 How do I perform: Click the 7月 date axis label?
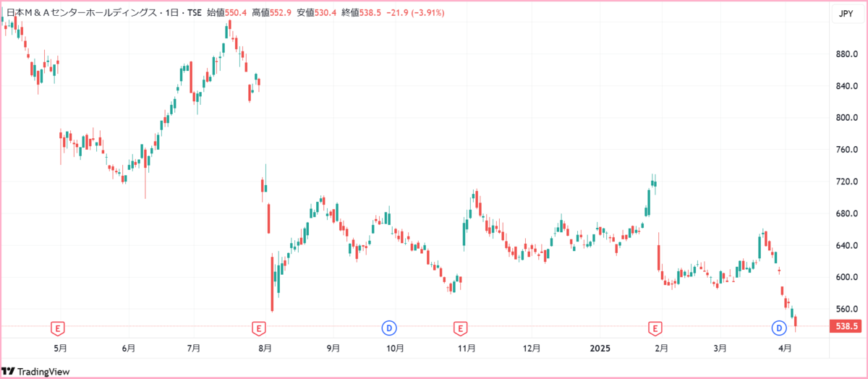click(193, 348)
